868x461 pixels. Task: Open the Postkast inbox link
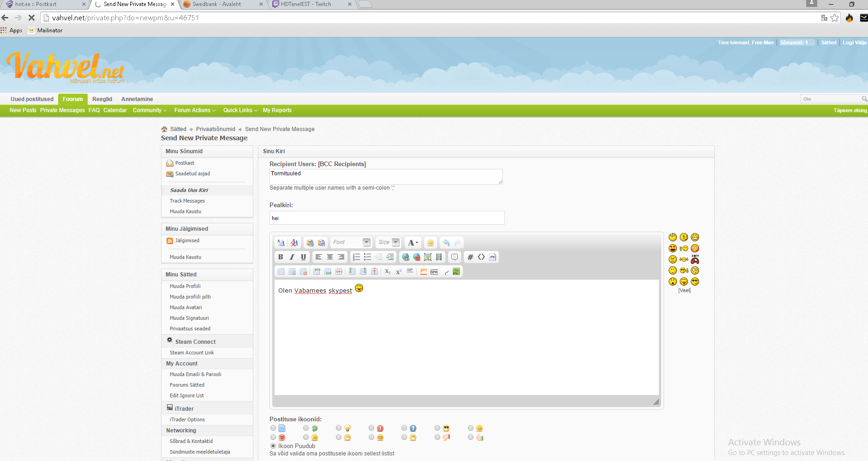click(185, 163)
